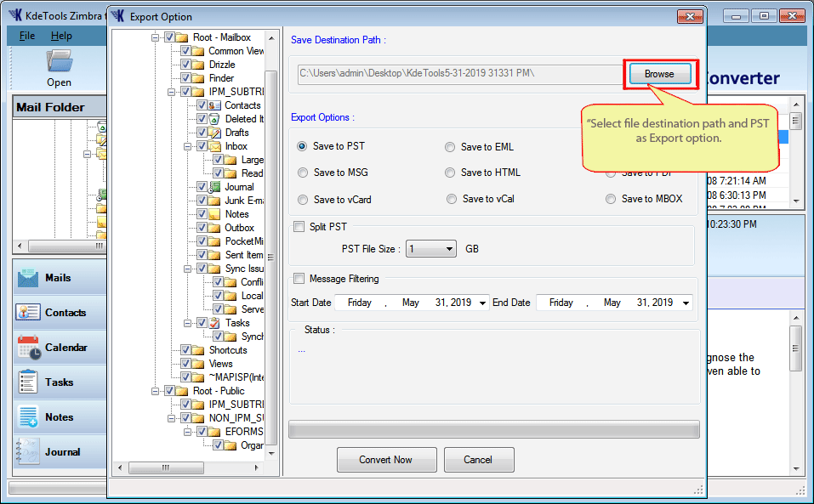Collapse the Root - Mailbox tree node
Screen dimensions: 814x504
(155, 37)
